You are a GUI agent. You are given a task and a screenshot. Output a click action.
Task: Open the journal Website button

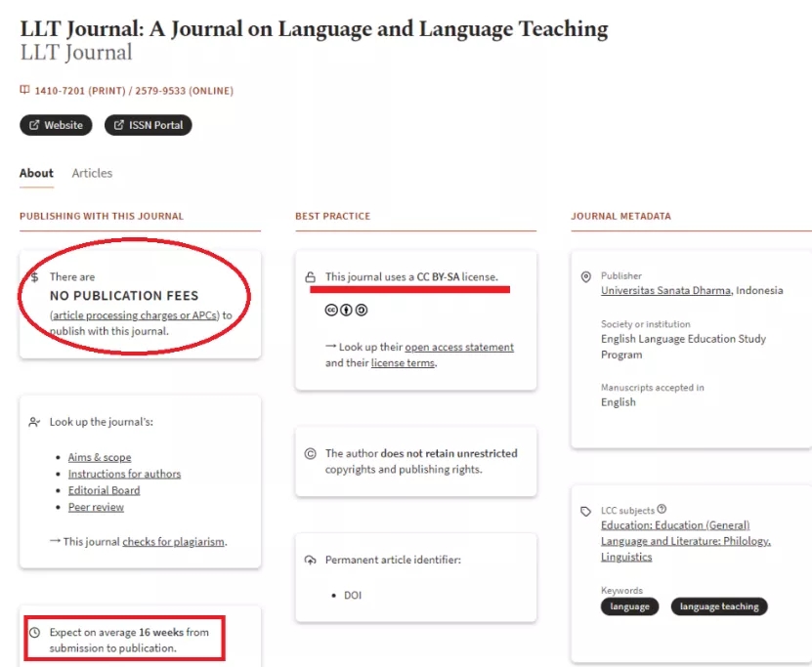point(56,125)
